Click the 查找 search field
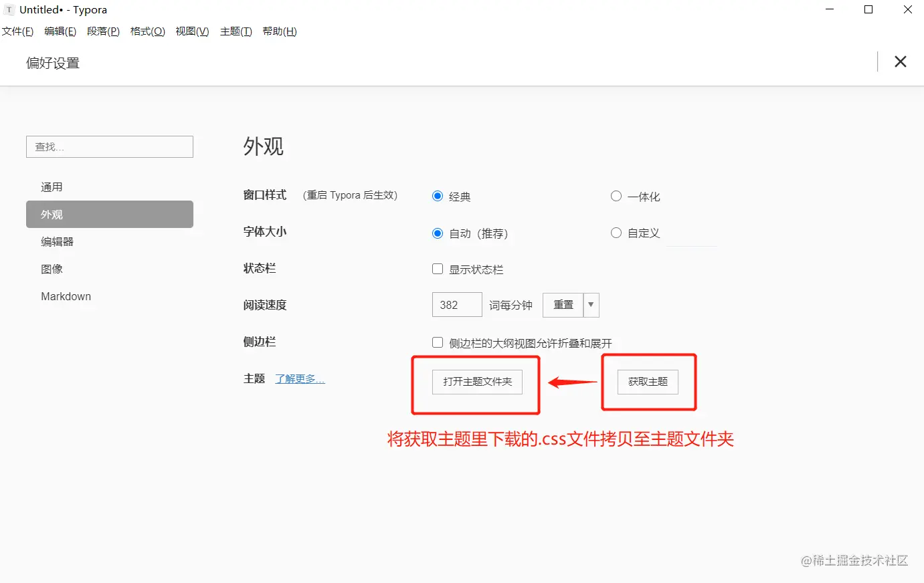The height and width of the screenshot is (583, 924). [x=110, y=147]
